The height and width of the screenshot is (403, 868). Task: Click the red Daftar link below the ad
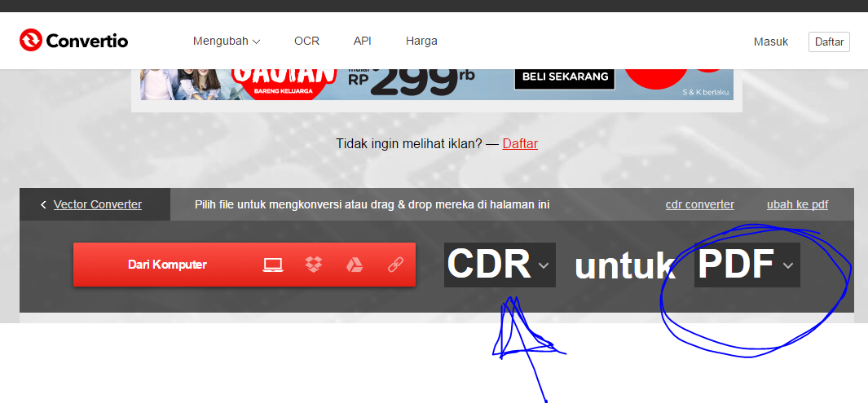(520, 144)
